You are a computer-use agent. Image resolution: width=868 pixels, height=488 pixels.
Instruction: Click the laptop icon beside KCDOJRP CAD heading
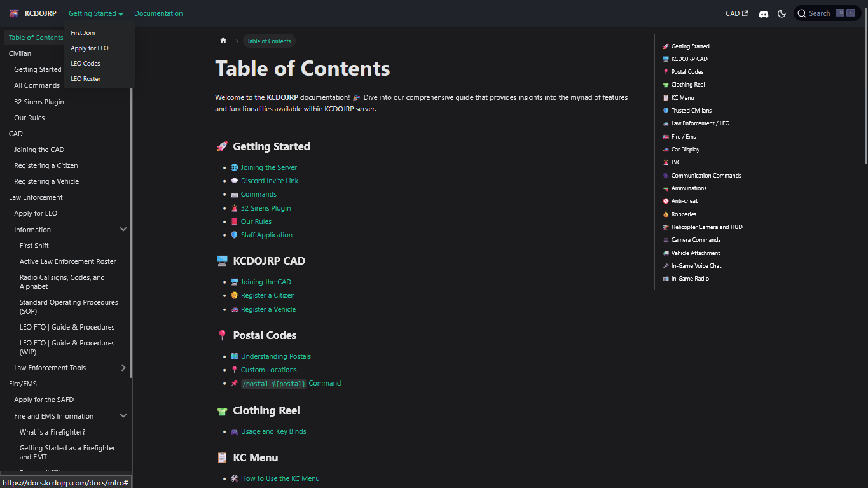(221, 260)
